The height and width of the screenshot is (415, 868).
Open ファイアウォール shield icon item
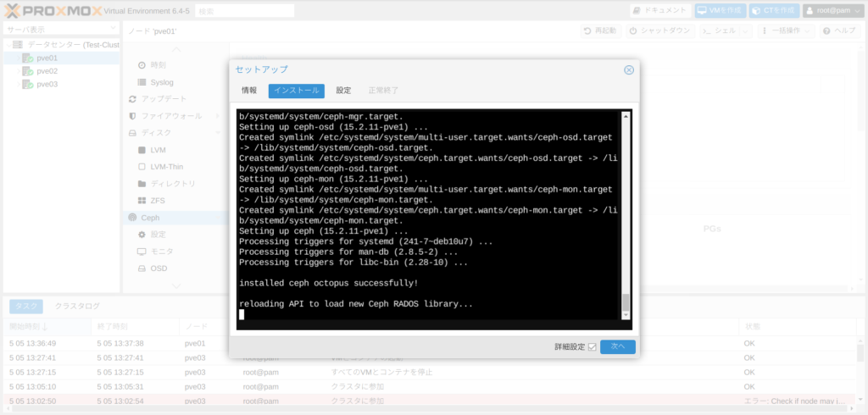coord(132,116)
